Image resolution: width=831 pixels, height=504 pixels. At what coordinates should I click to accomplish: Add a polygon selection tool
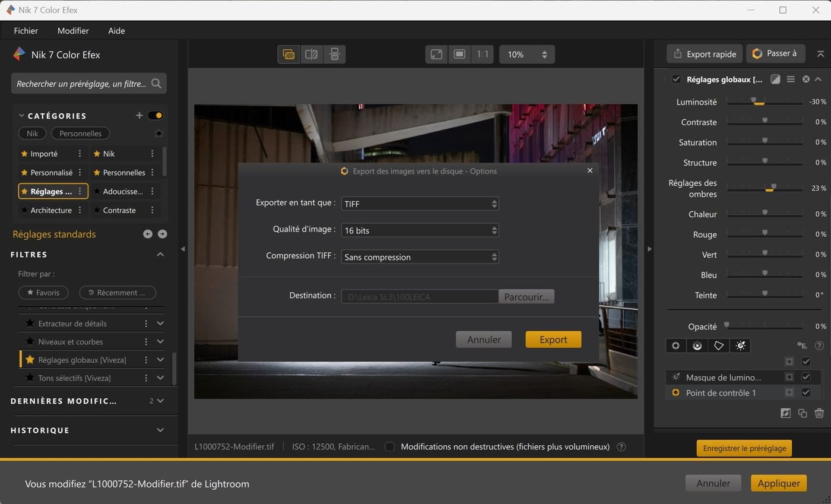tap(719, 345)
